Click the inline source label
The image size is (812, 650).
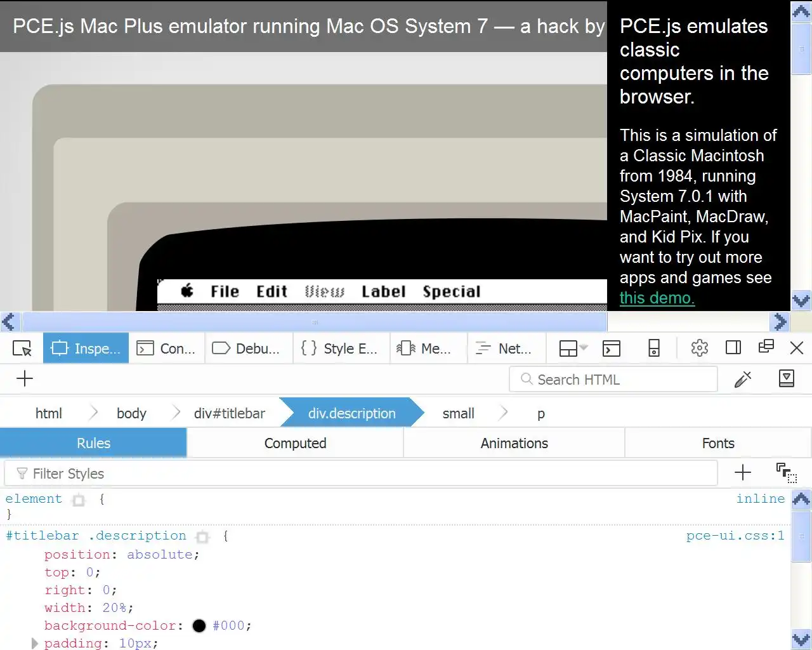click(x=760, y=499)
